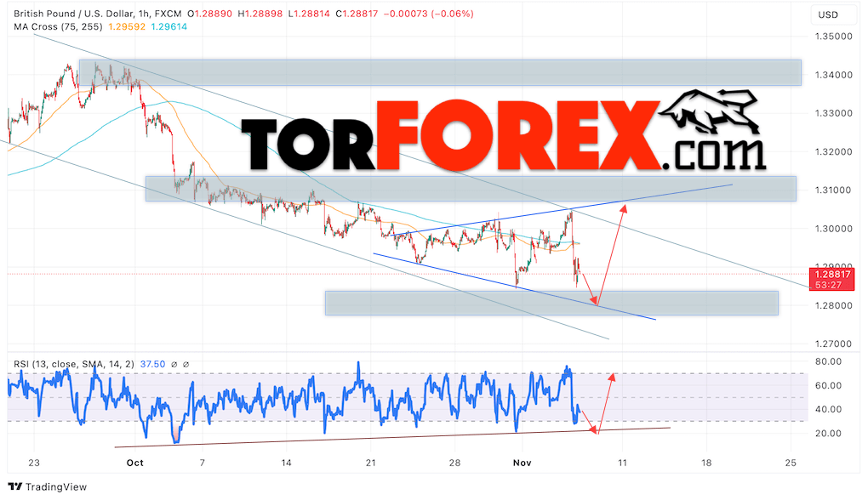Click the Nov label on time axis
The image size is (868, 500).
coord(522,463)
